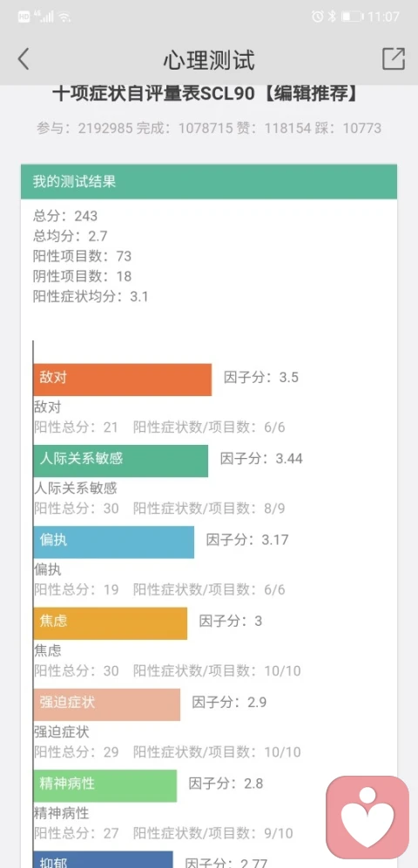Tap the Bluetooth status icon
Screen dimensions: 418x868
tap(332, 17)
